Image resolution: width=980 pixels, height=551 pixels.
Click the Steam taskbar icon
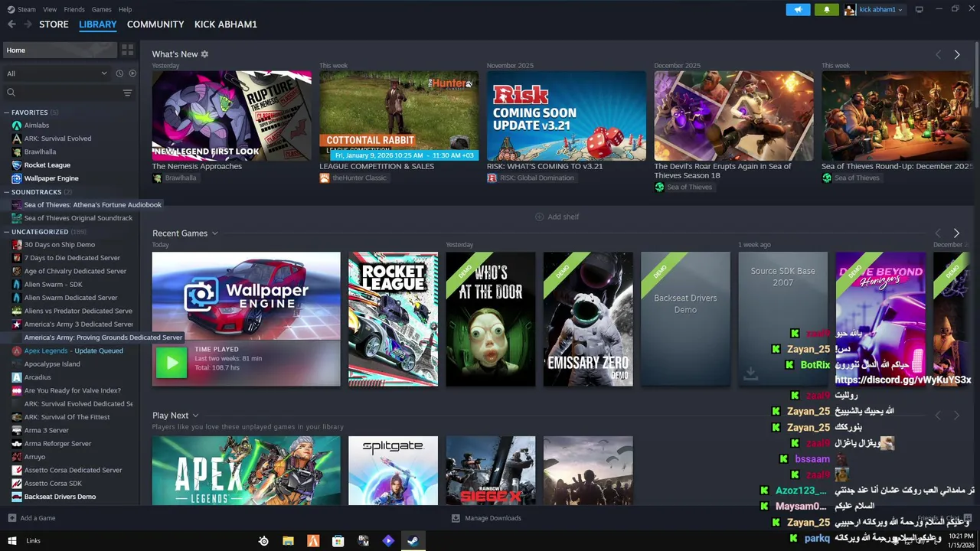tap(412, 541)
